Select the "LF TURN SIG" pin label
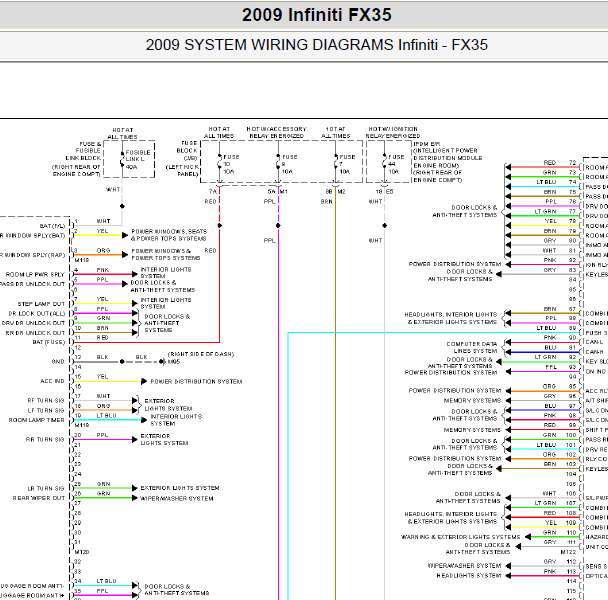 coord(46,410)
